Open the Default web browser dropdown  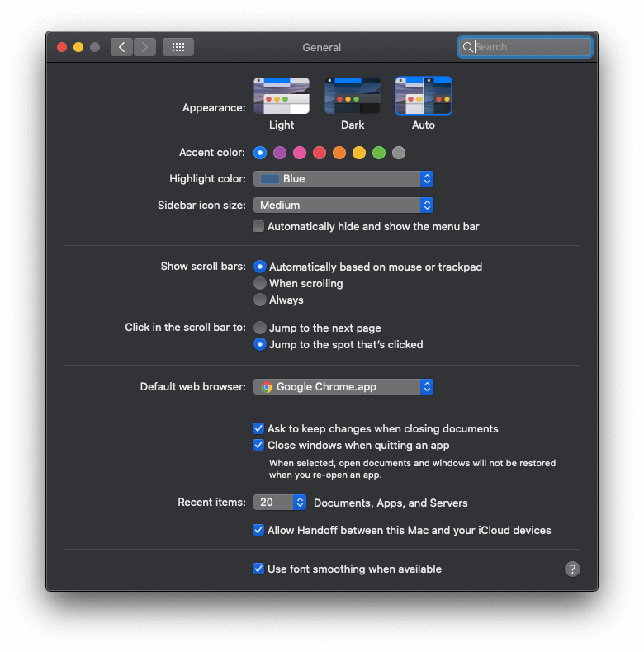tap(343, 387)
